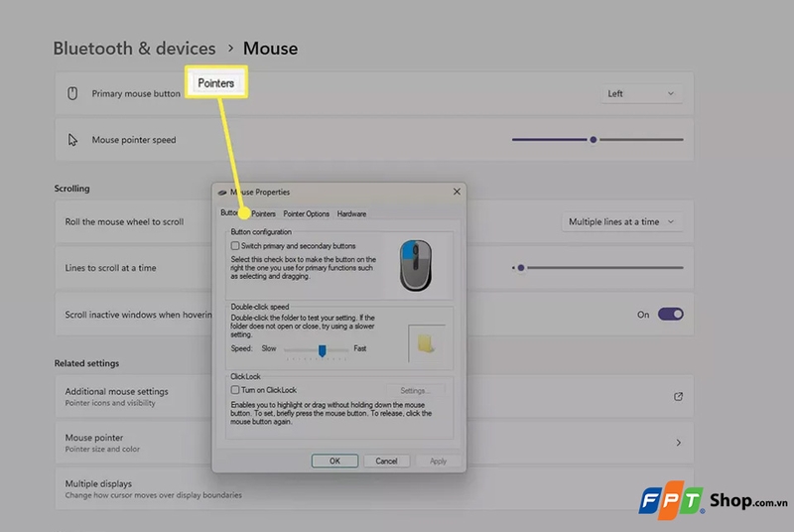
Task: Open the Primary mouse button dropdown set to Left
Action: tap(641, 93)
